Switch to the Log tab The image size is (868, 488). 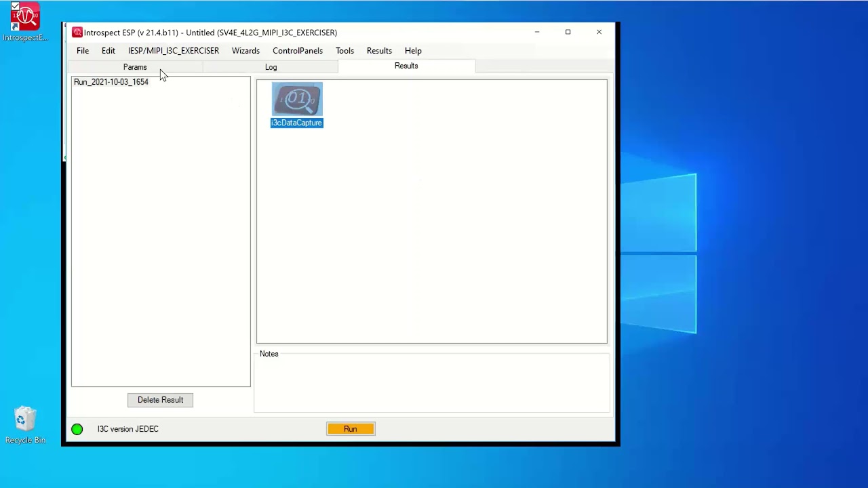point(271,67)
